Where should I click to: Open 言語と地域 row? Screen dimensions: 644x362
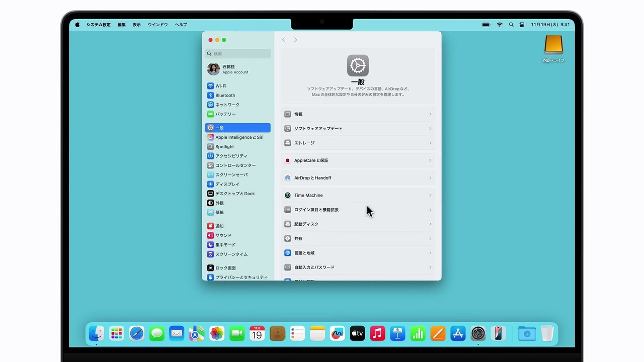tap(358, 253)
